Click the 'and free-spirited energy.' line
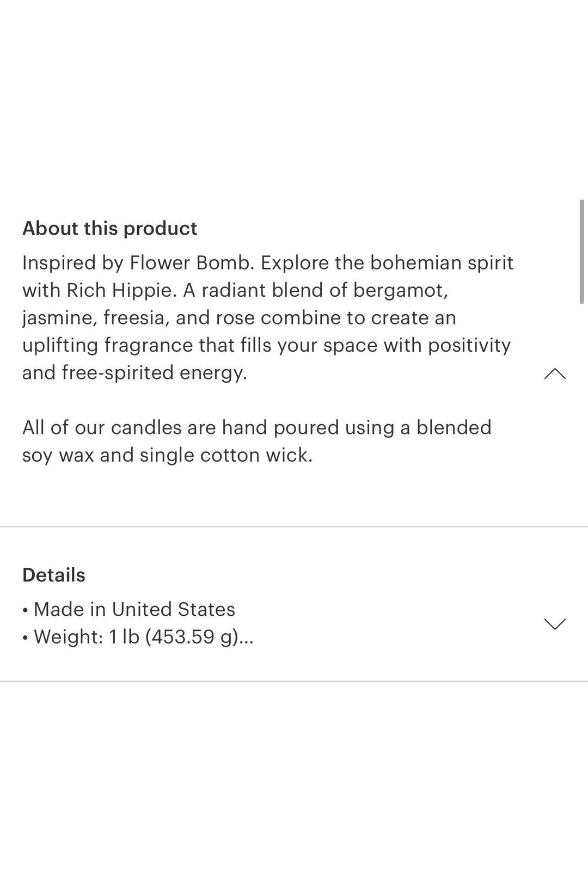Viewport: 588px width, 882px height. click(134, 373)
